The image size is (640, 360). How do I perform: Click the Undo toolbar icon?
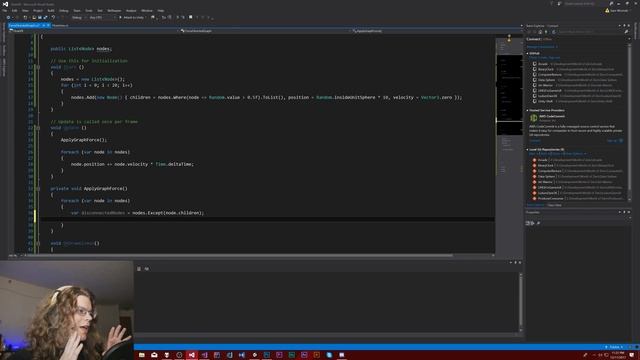click(53, 18)
